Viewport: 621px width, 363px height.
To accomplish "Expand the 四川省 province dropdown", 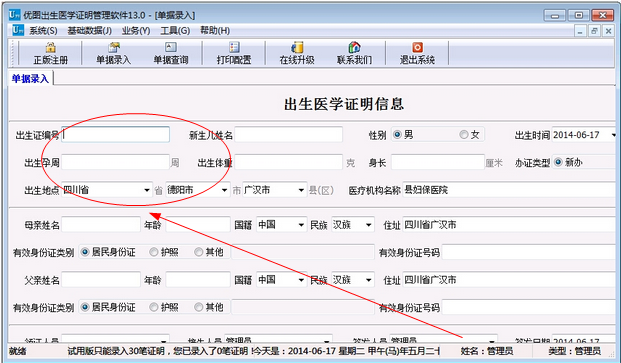I will click(x=147, y=190).
